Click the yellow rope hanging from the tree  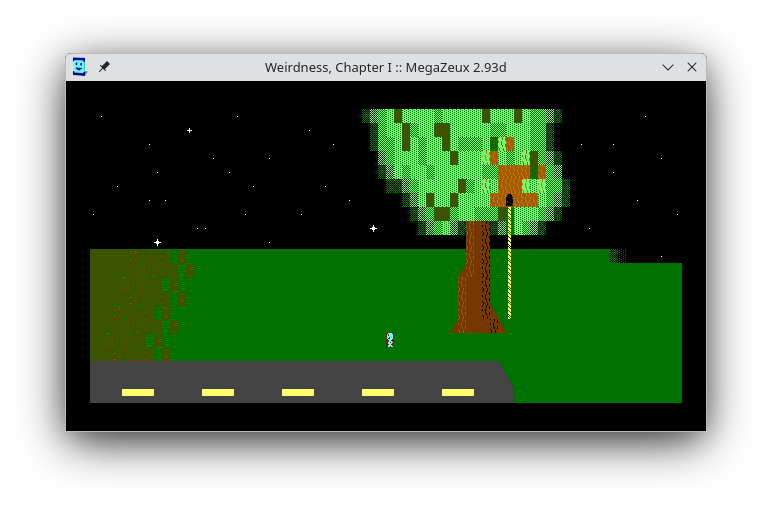pos(510,262)
